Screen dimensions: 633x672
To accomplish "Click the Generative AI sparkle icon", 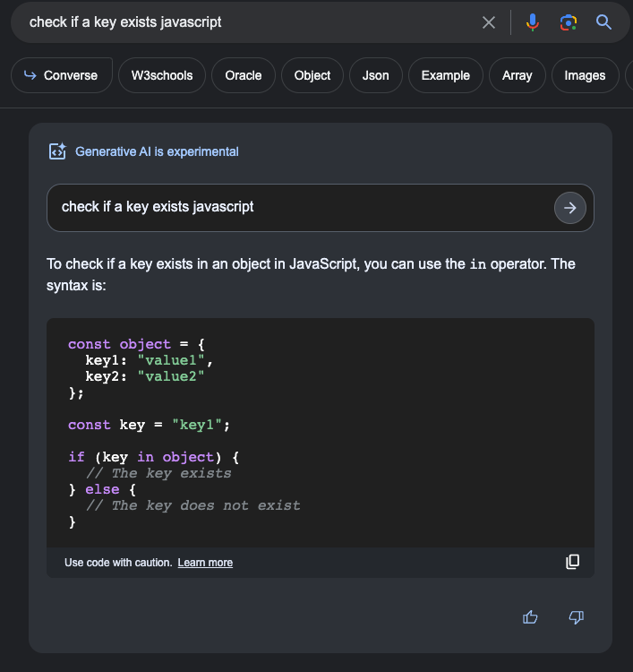I will [57, 151].
